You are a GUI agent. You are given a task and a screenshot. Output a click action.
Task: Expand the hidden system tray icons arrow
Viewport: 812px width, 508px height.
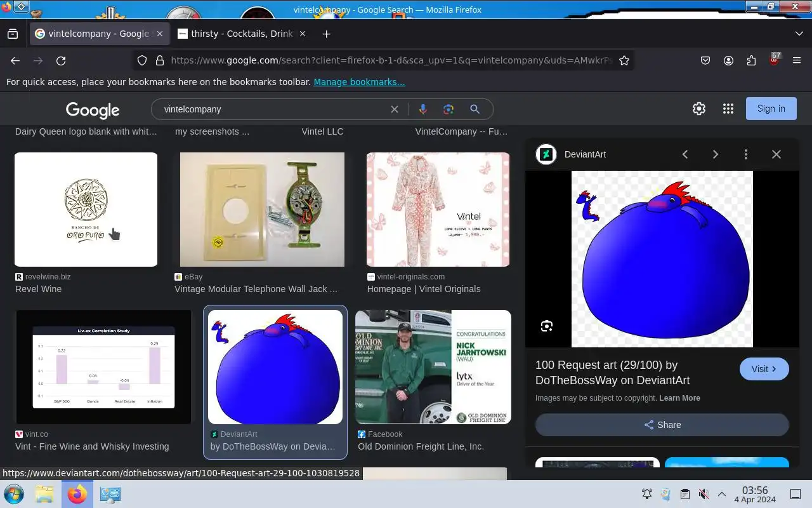pyautogui.click(x=722, y=494)
